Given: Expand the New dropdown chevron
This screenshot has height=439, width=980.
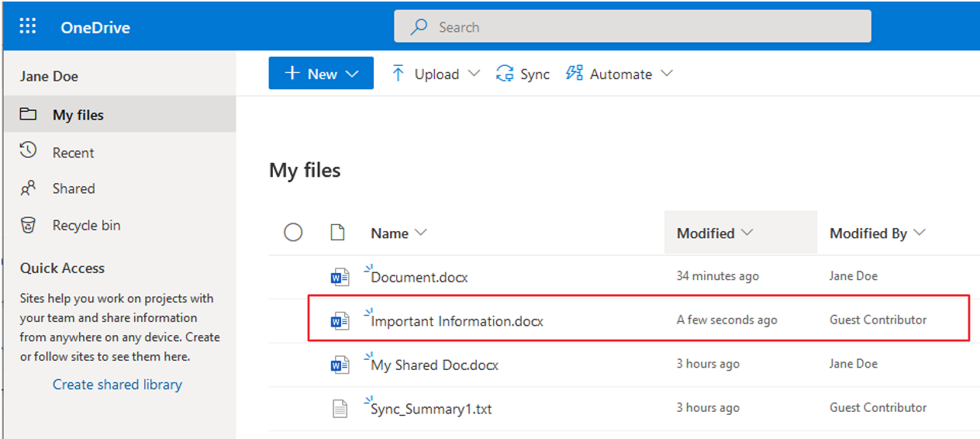Looking at the screenshot, I should [353, 74].
